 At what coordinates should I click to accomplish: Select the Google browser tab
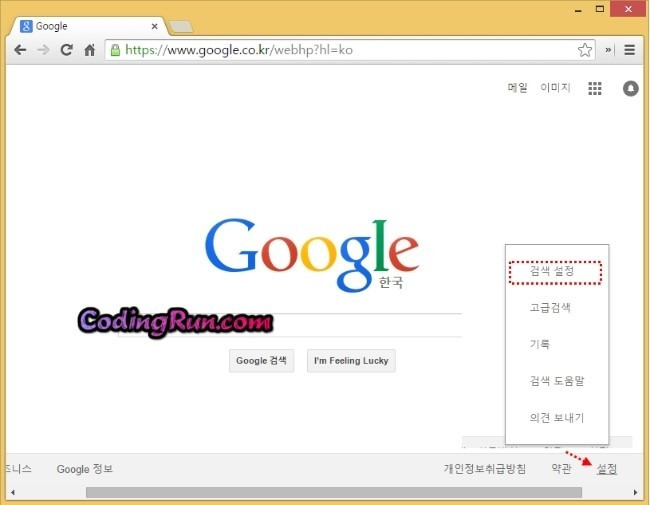(x=87, y=26)
